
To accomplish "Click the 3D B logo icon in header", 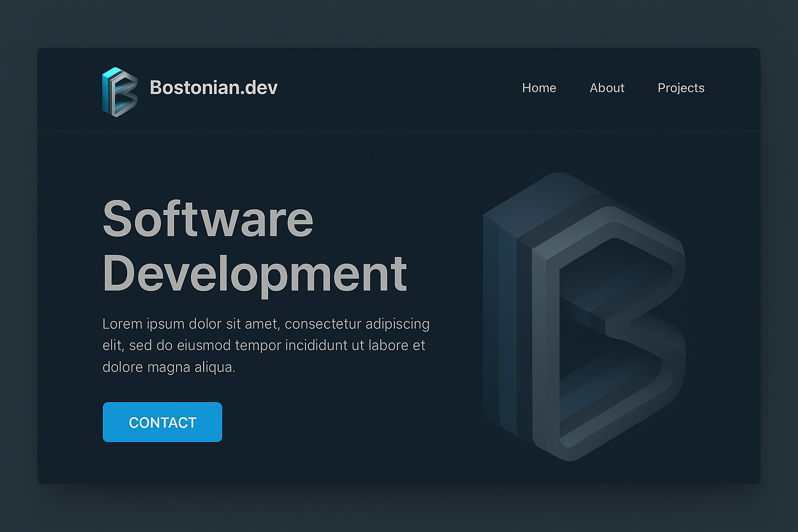I will pyautogui.click(x=119, y=91).
